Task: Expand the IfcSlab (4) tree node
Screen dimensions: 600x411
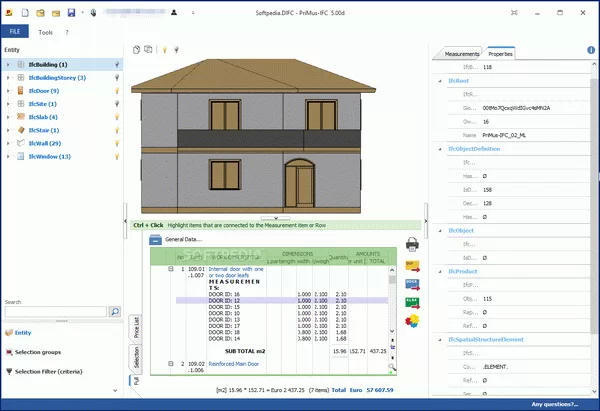Action: 8,117
